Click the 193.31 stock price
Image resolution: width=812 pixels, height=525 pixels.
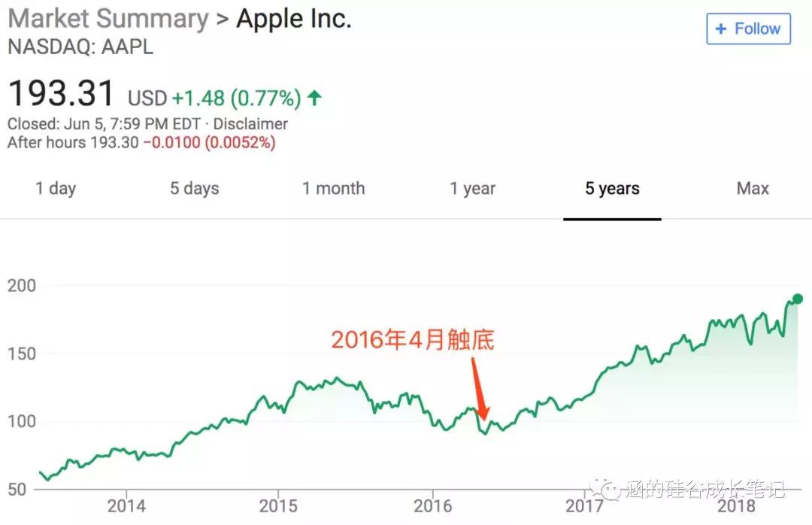point(61,94)
